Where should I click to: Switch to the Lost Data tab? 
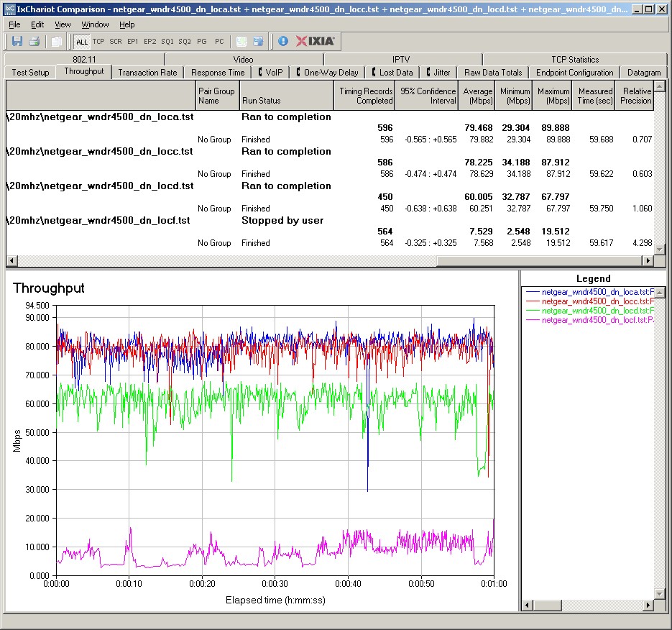pyautogui.click(x=392, y=73)
